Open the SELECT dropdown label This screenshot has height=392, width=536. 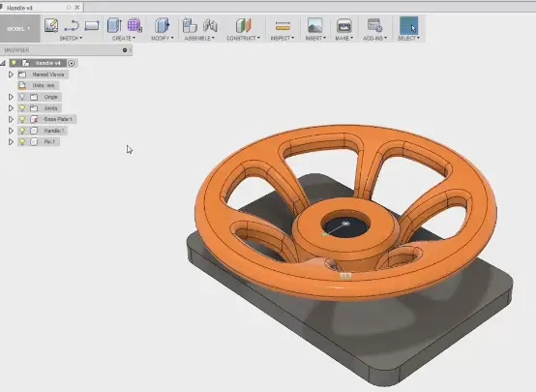pos(408,39)
